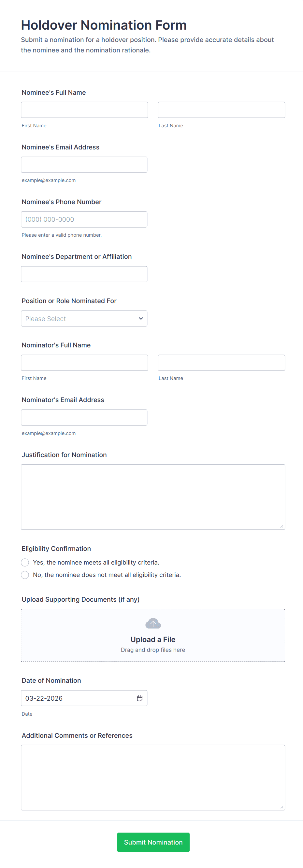The image size is (303, 868).
Task: Select Yes, nominee meets all eligibility criteria
Action: pos(25,562)
